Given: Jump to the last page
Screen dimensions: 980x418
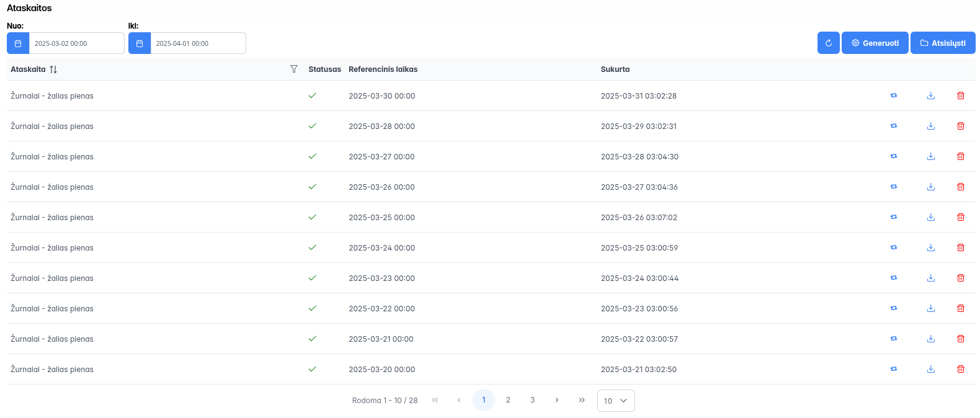Looking at the screenshot, I should click(581, 400).
